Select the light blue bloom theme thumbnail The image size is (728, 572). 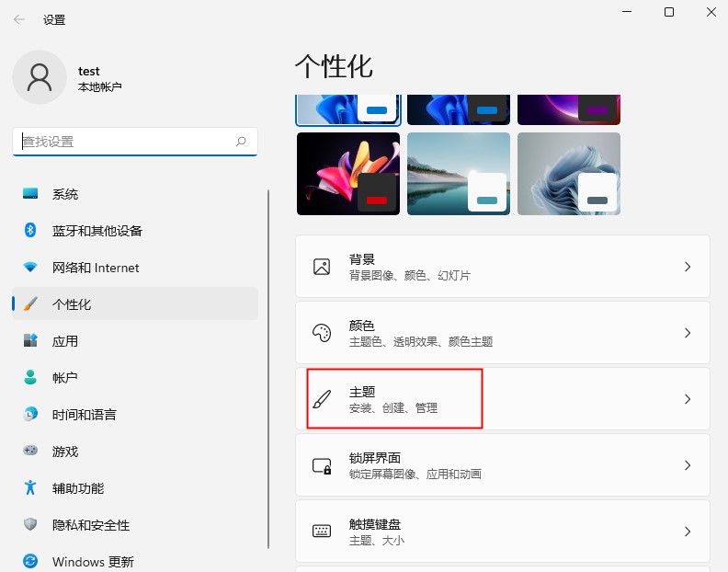tap(348, 110)
